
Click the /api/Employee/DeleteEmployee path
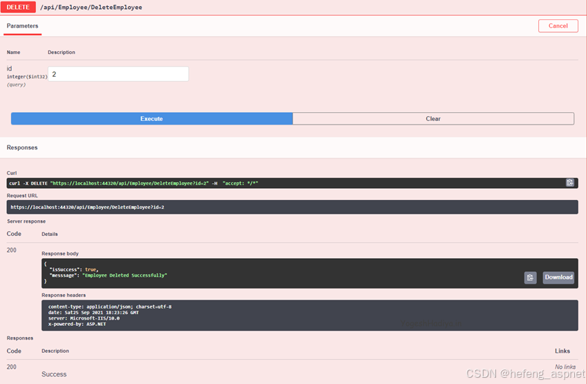click(91, 8)
